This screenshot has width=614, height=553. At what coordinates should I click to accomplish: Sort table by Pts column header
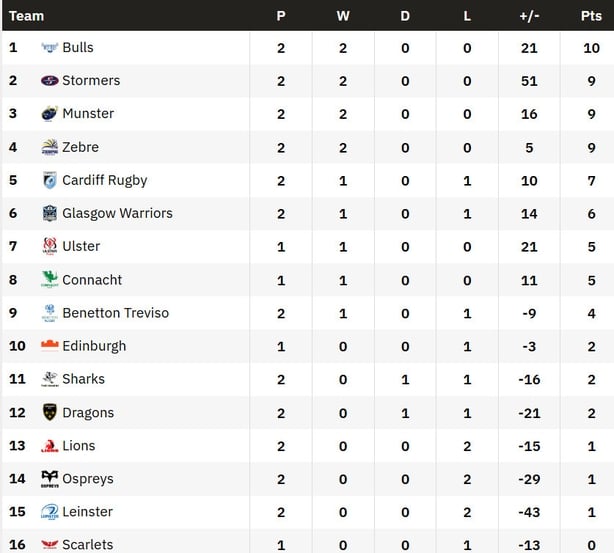coord(591,16)
